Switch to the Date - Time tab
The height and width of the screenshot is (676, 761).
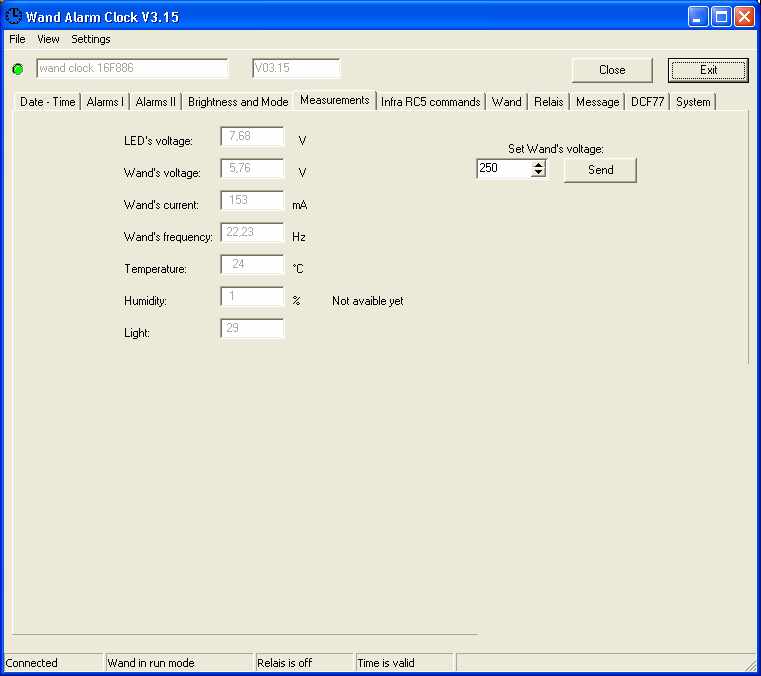pyautogui.click(x=48, y=102)
